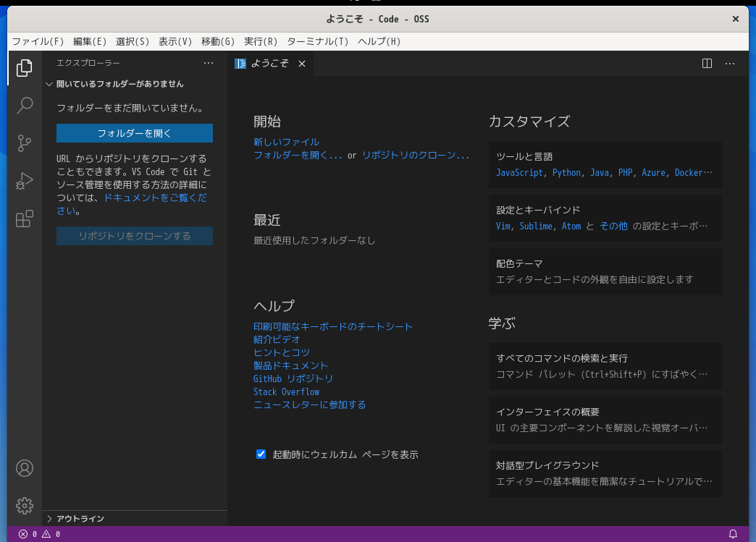Open the ターミナル(T) menu
The width and height of the screenshot is (756, 542).
pyautogui.click(x=318, y=41)
